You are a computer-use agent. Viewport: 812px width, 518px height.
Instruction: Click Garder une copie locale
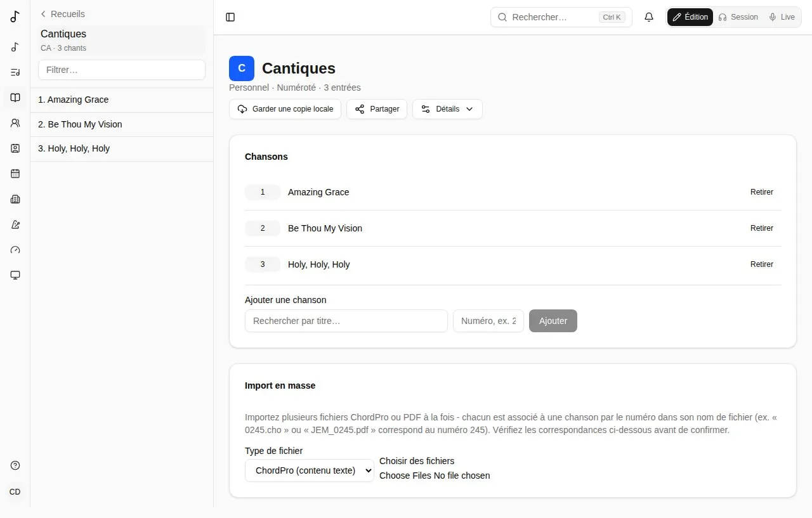(x=285, y=109)
